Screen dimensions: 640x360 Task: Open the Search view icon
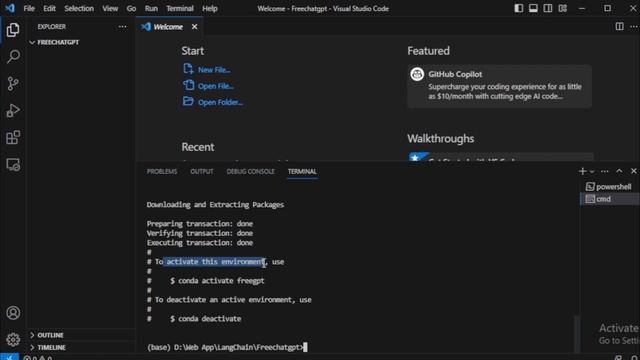13,56
